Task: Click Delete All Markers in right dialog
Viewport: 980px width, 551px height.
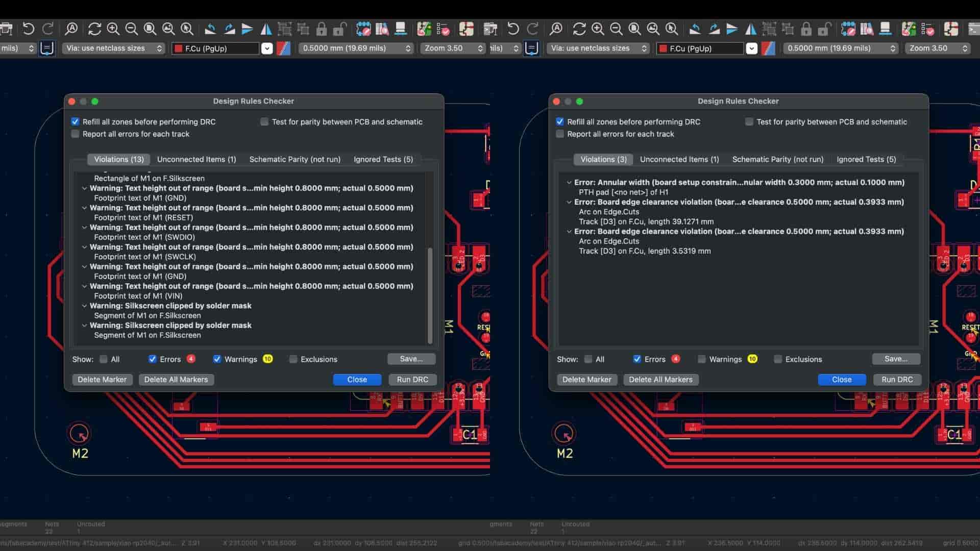Action: coord(660,380)
